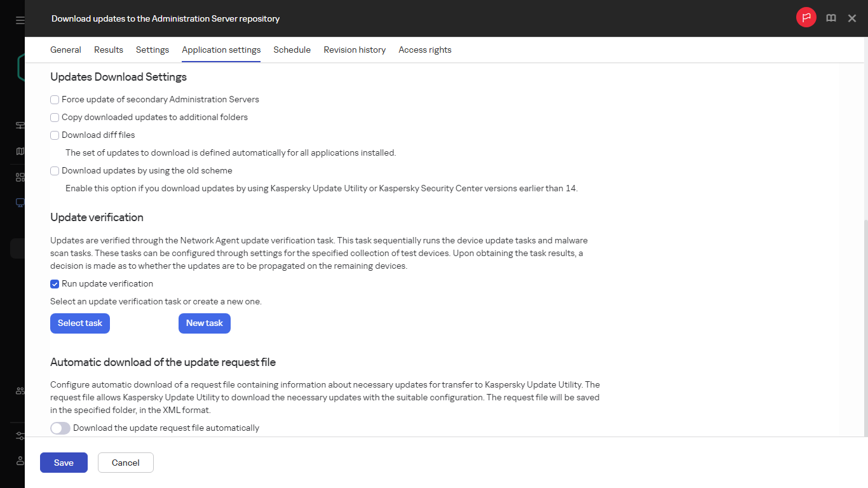868x488 pixels.
Task: Click the map-style icon in the sidebar
Action: (x=19, y=151)
